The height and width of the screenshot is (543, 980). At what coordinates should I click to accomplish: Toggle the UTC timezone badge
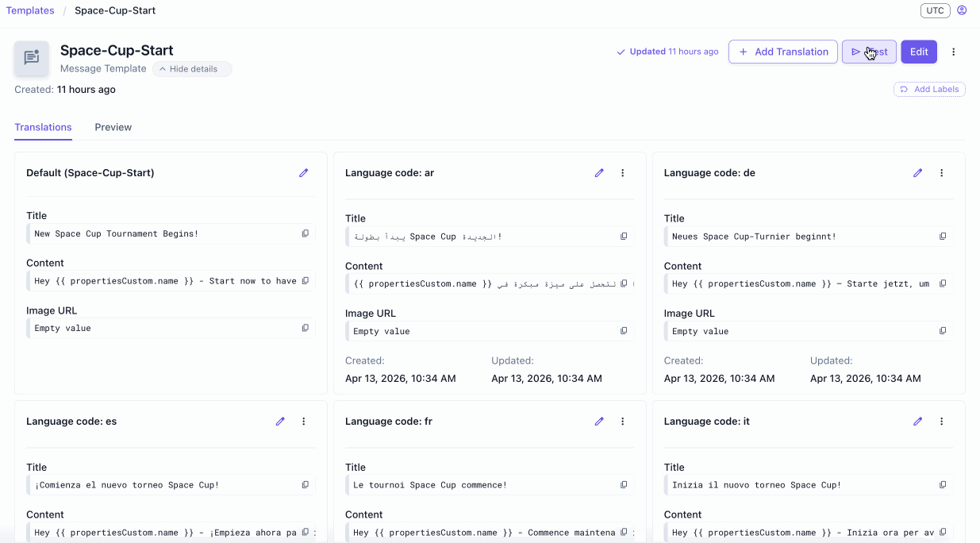[935, 10]
